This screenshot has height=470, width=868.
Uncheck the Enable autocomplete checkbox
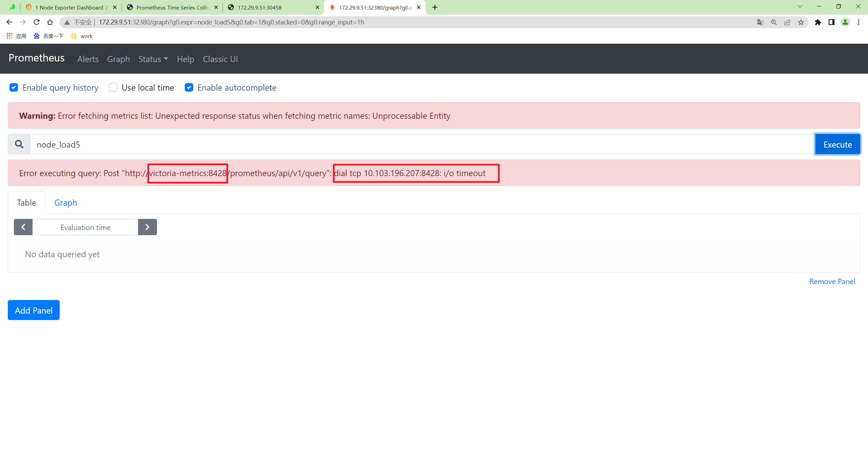pyautogui.click(x=189, y=88)
